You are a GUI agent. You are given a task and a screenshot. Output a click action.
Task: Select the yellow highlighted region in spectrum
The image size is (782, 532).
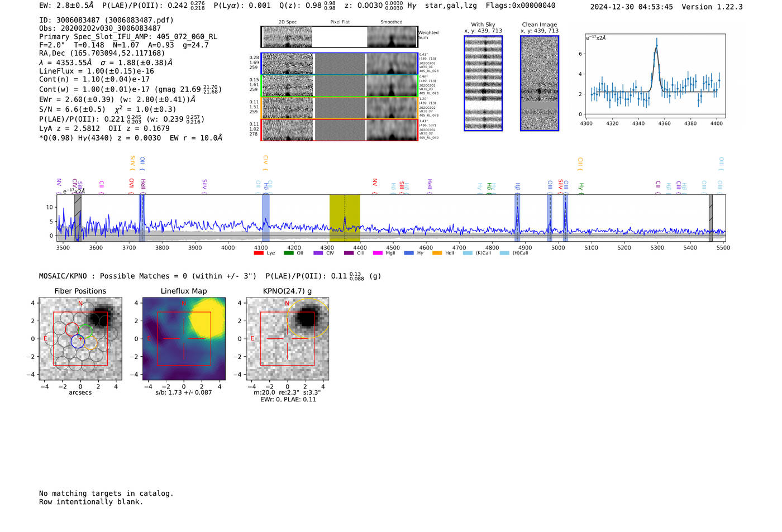345,218
